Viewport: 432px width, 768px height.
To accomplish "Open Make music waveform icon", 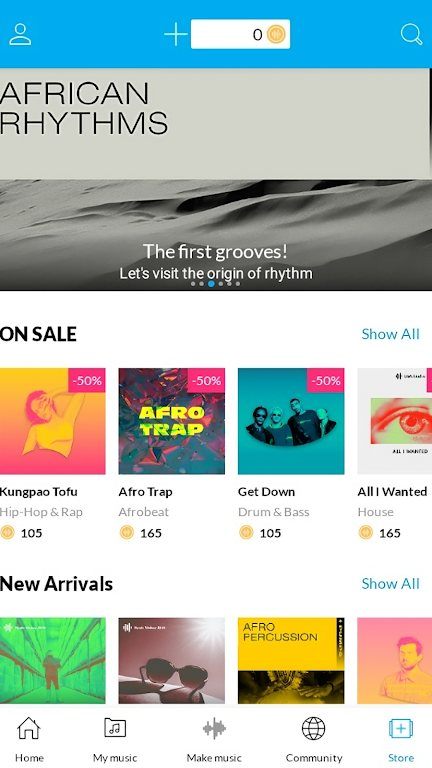I will coord(214,728).
